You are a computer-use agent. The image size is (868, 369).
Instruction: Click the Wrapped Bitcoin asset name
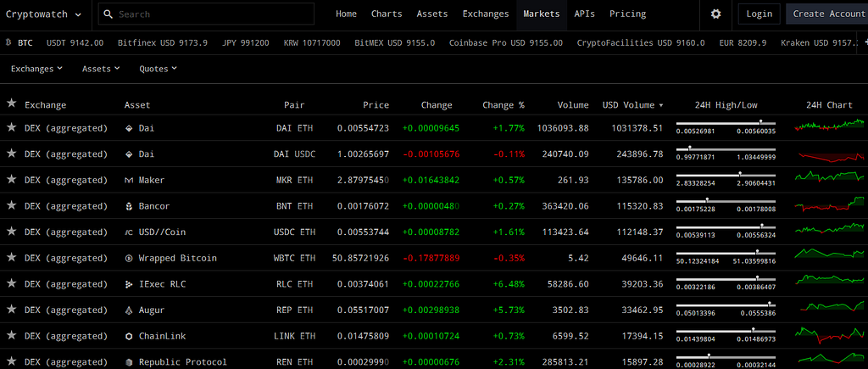[x=178, y=258]
